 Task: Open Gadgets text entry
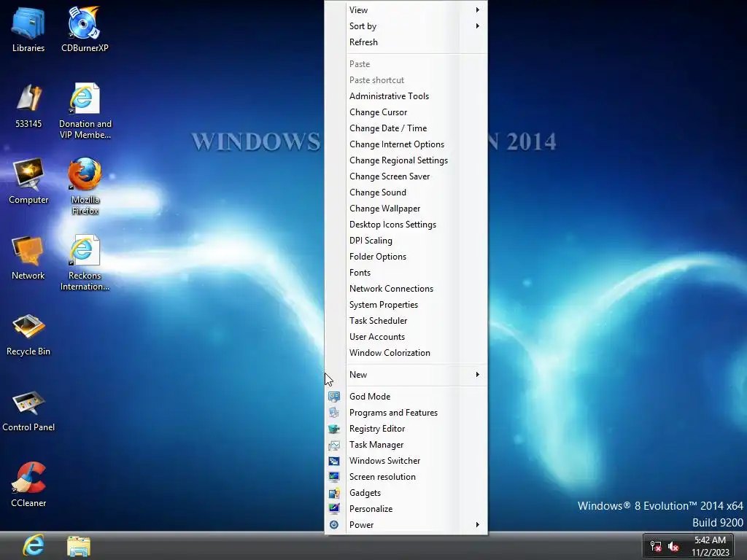[x=365, y=493]
